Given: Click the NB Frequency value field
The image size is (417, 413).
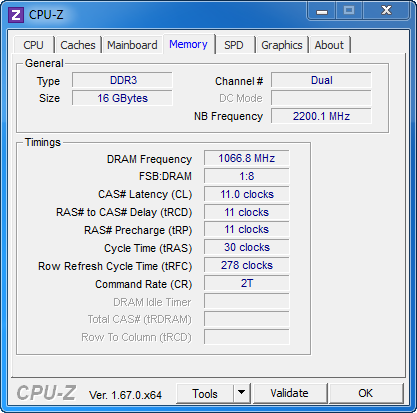Looking at the screenshot, I should 321,116.
